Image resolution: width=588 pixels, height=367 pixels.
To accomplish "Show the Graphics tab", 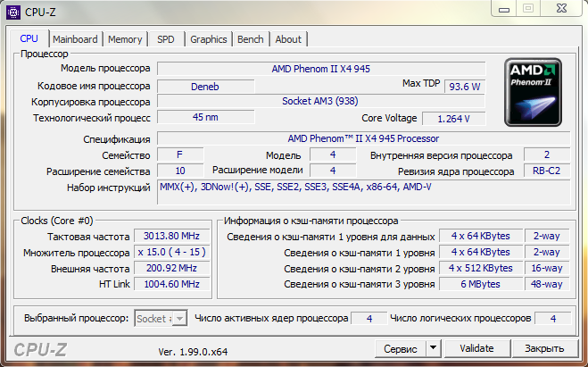I will [x=209, y=39].
